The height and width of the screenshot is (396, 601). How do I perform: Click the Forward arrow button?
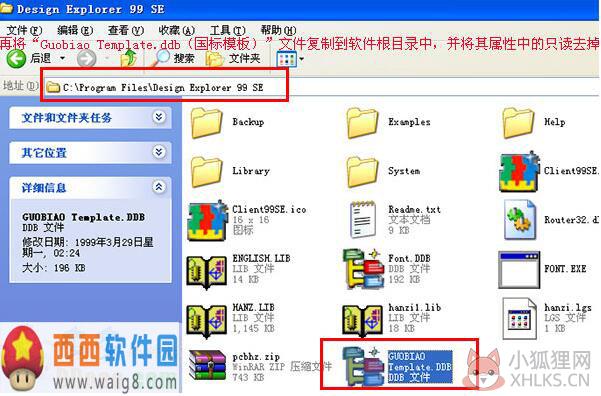click(x=86, y=59)
